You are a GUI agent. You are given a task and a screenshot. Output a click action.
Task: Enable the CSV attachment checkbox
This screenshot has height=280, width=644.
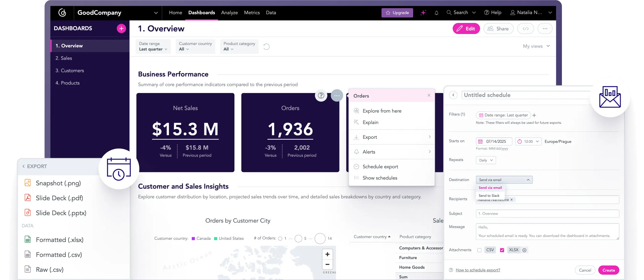coord(479,250)
